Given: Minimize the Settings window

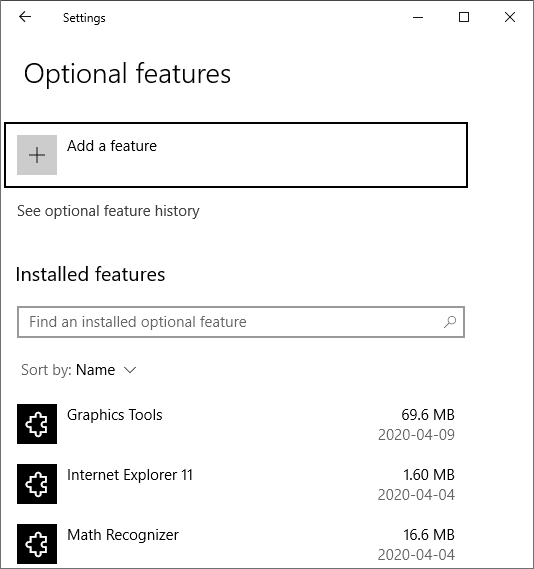Looking at the screenshot, I should 418,17.
